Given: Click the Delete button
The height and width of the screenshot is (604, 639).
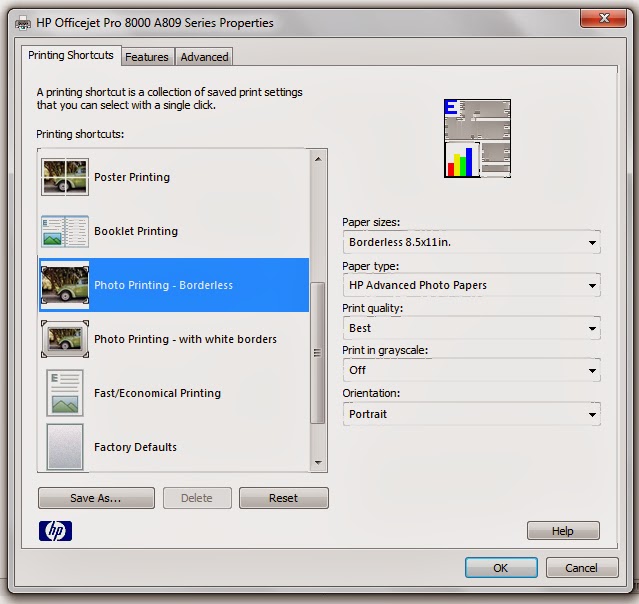Looking at the screenshot, I should click(x=197, y=498).
